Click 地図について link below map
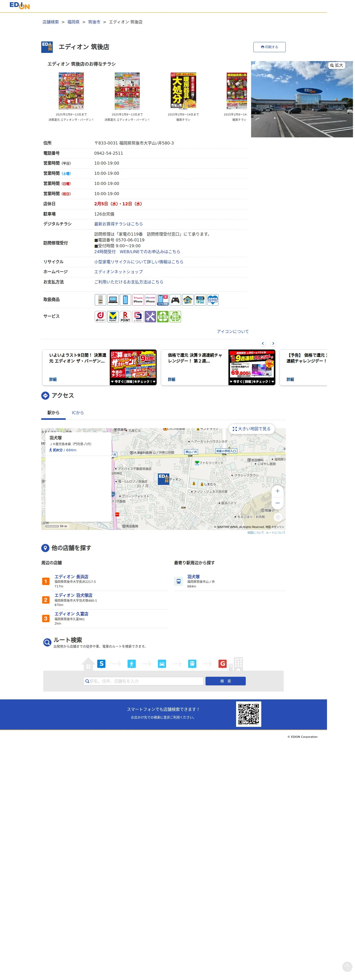This screenshot has height=980, width=355. (x=256, y=532)
